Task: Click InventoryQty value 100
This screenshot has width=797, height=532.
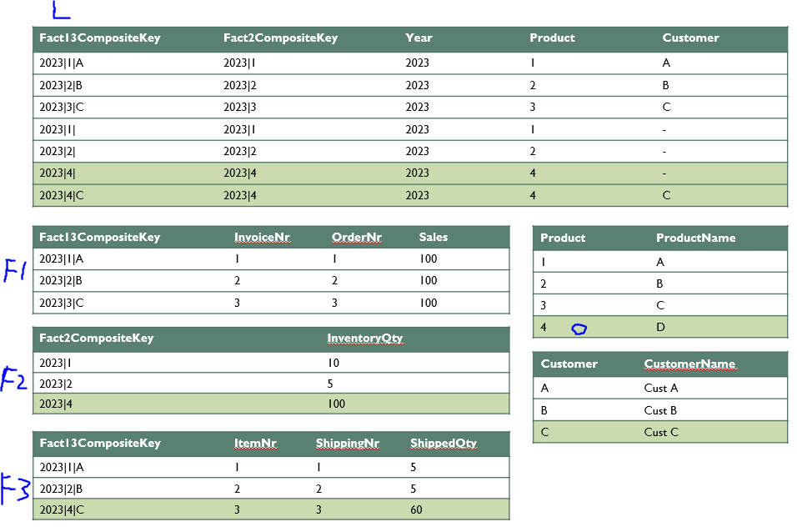Action: (337, 404)
